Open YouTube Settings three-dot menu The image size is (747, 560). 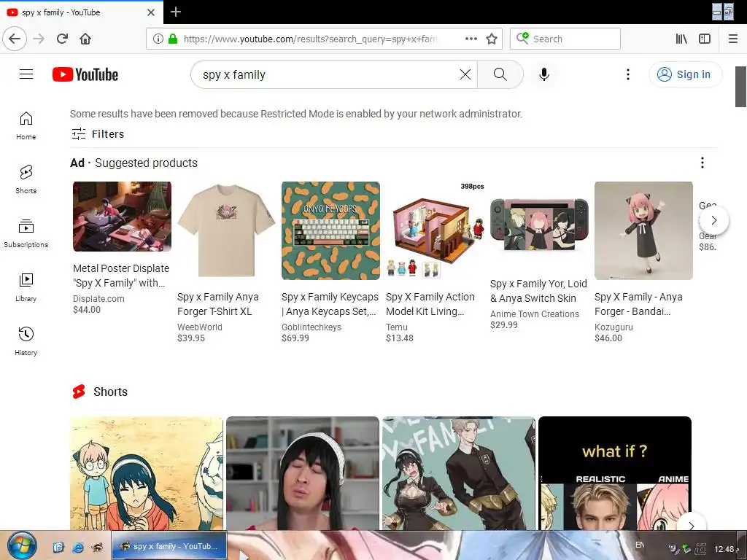[x=628, y=74]
